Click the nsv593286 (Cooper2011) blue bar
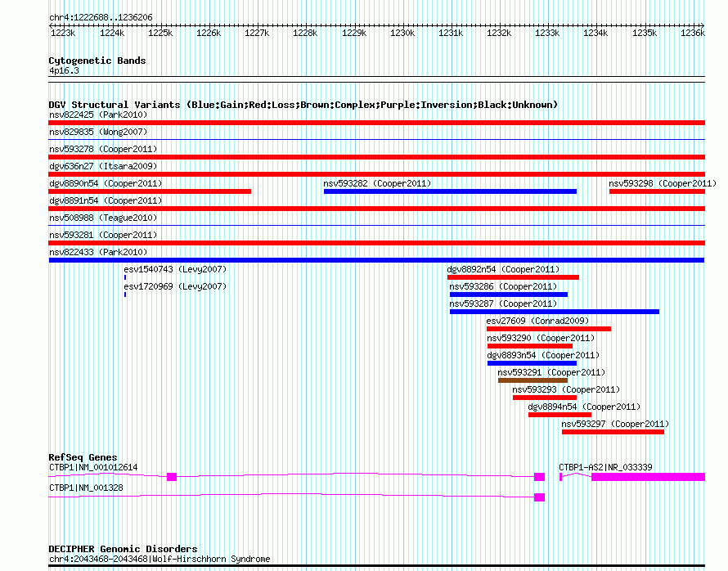728x571 pixels. tap(509, 294)
